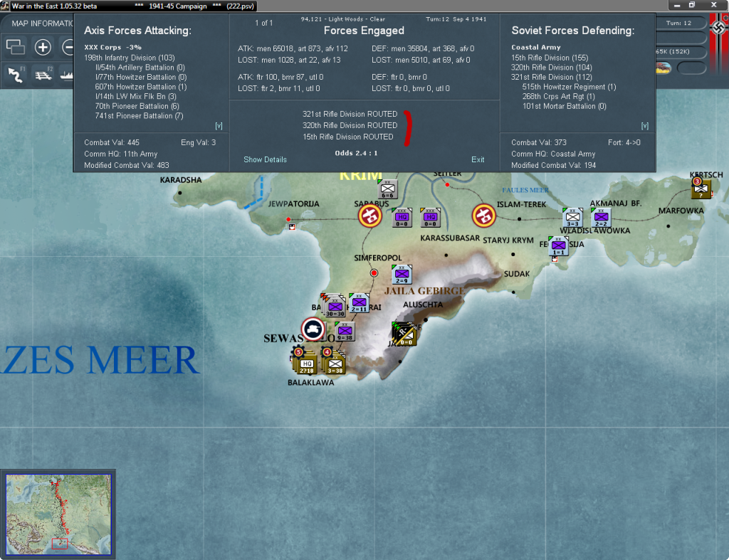
Task: Click 741st Pioneer Battalion (7) entry
Action: click(x=139, y=116)
